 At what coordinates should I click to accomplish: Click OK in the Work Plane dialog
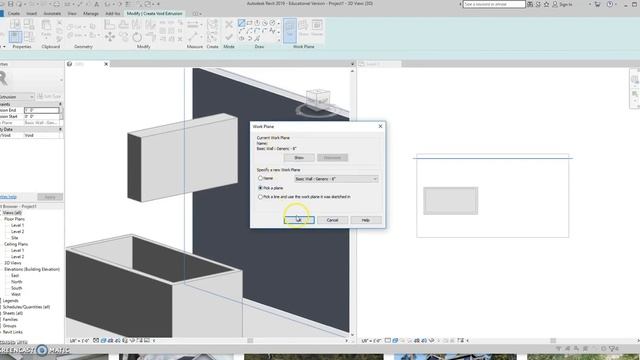pos(299,220)
